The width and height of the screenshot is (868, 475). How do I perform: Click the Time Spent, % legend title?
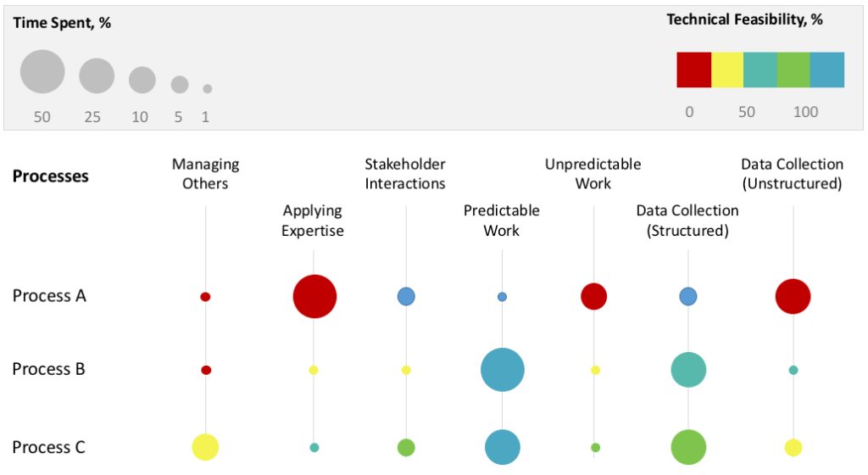tap(62, 23)
